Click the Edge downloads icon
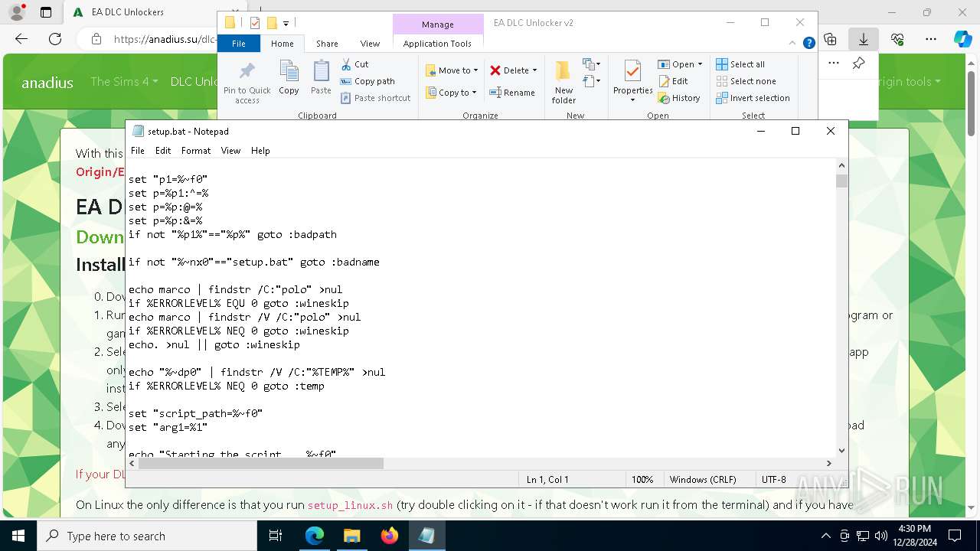 (864, 39)
